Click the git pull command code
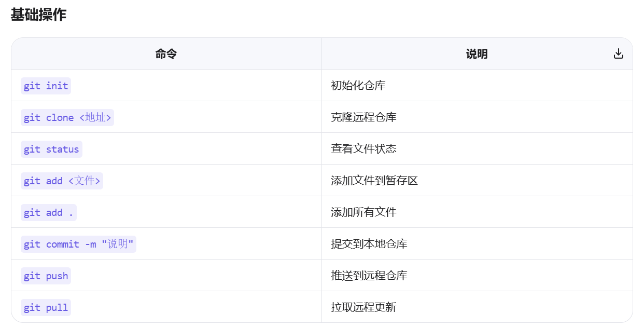Screen dimensions: 644x327 (46, 307)
